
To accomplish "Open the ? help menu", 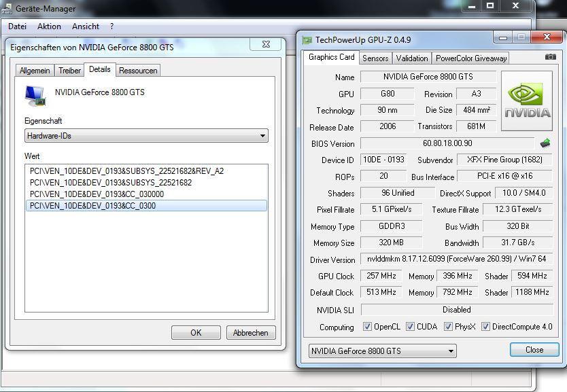I will (x=111, y=26).
